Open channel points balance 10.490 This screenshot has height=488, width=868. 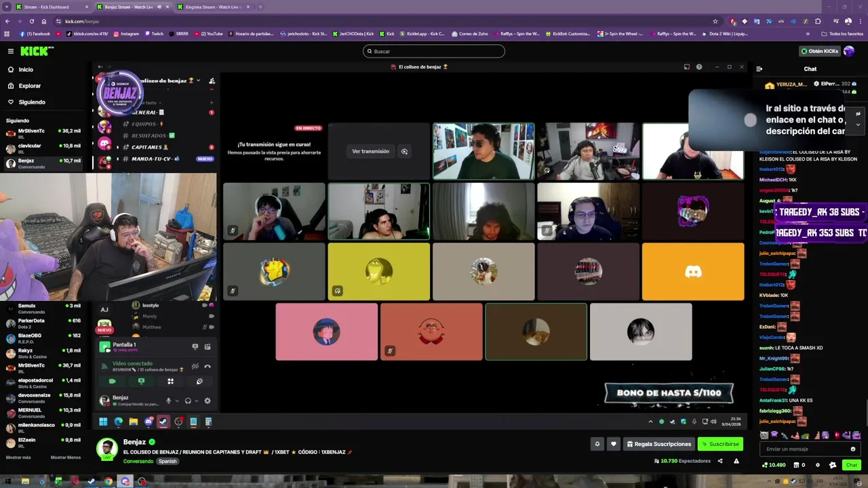[x=773, y=465]
